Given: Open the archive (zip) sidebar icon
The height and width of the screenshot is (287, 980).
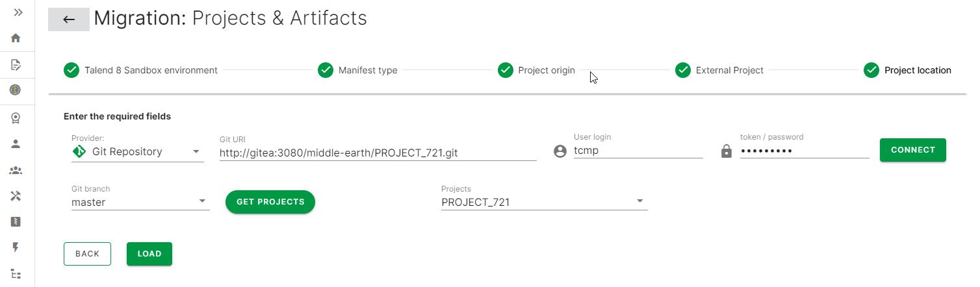Looking at the screenshot, I should [16, 222].
